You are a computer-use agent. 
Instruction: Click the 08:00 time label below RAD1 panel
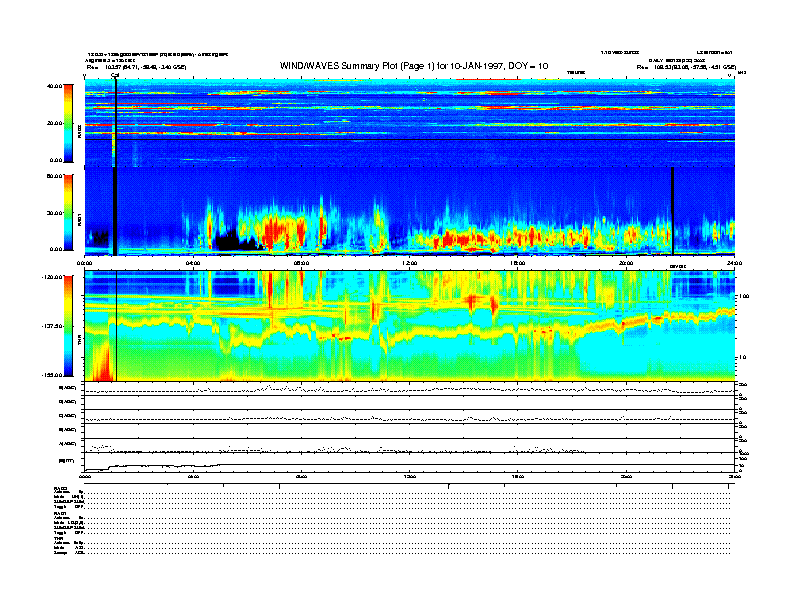pos(301,263)
